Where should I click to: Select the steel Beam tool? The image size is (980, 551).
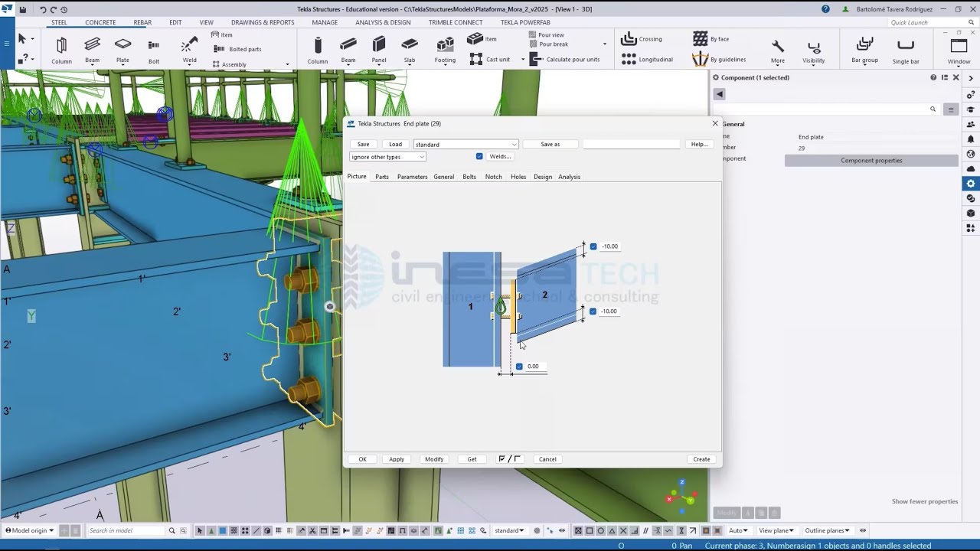[92, 50]
